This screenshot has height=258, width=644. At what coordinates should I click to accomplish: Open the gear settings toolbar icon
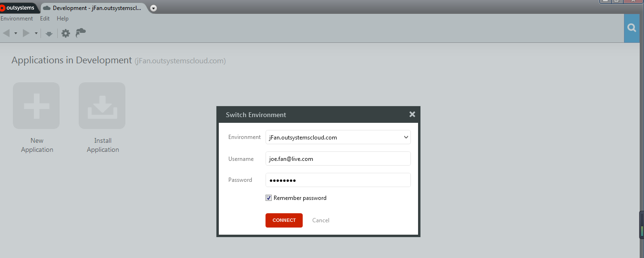click(x=66, y=33)
